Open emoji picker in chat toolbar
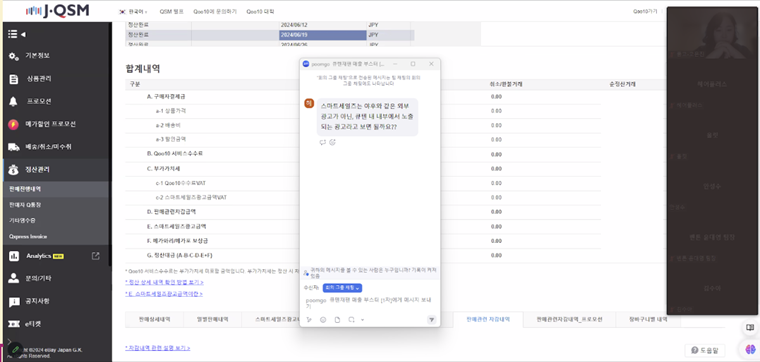760x362 pixels. 323,319
